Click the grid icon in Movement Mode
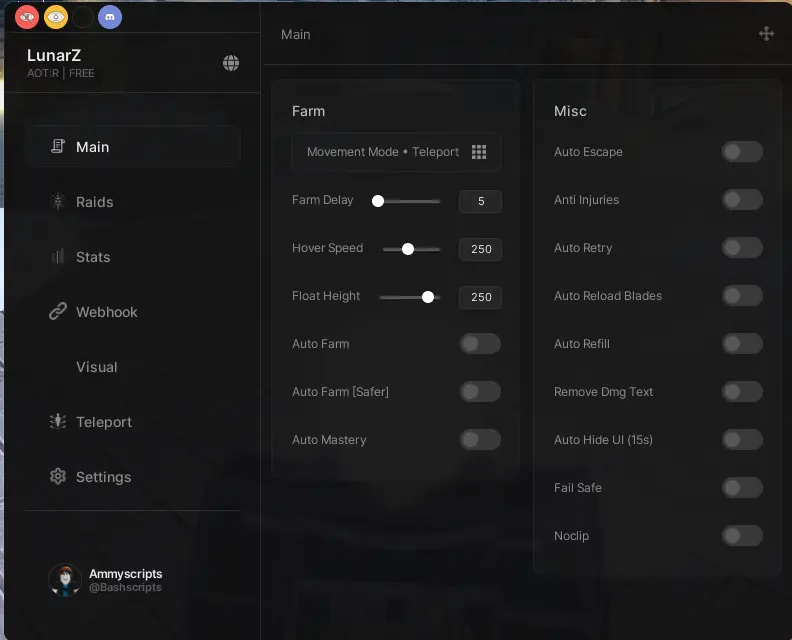The width and height of the screenshot is (792, 640). [479, 152]
